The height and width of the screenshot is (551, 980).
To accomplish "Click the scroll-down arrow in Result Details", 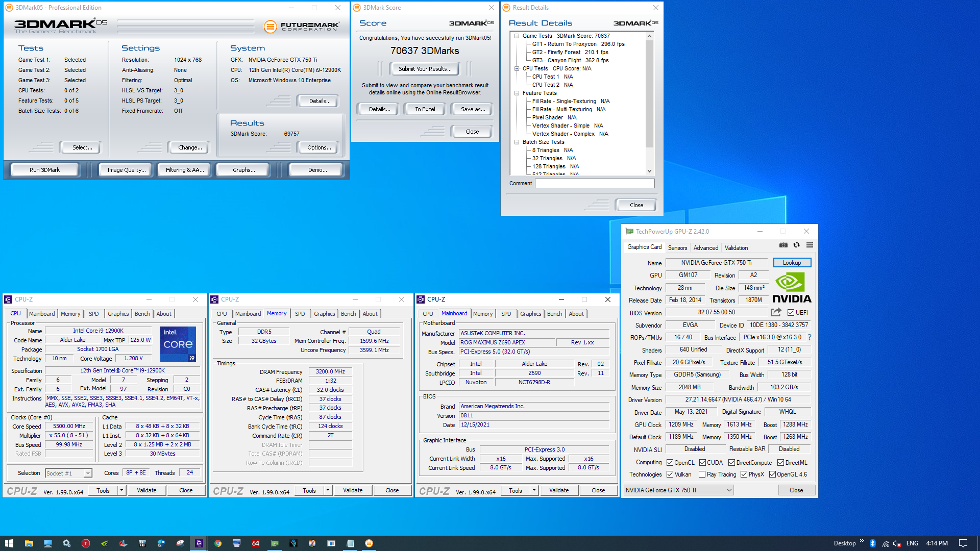I will tap(649, 171).
